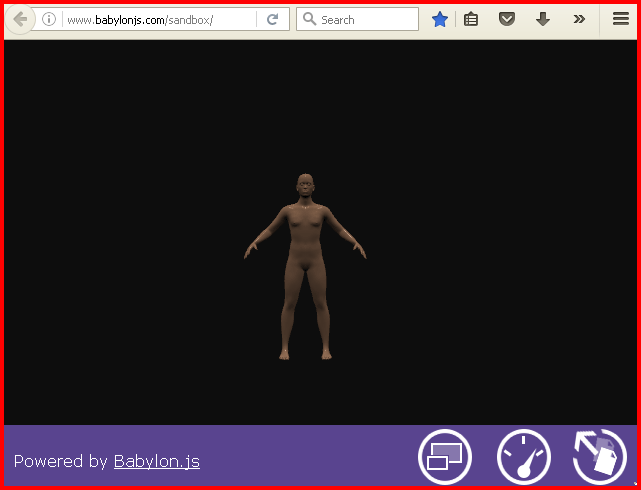Expand more toolbar tools chevron
Viewport: 641px width, 490px height.
pyautogui.click(x=579, y=19)
